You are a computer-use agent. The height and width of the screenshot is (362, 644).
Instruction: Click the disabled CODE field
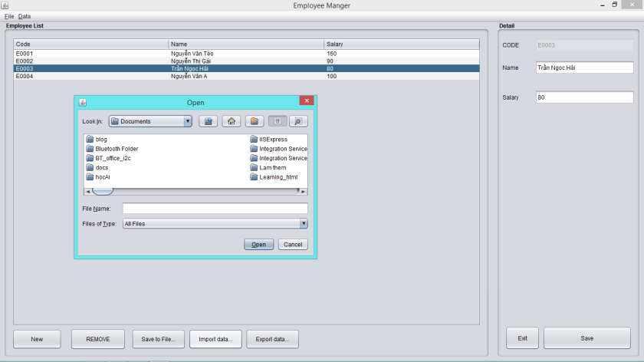[x=584, y=45]
